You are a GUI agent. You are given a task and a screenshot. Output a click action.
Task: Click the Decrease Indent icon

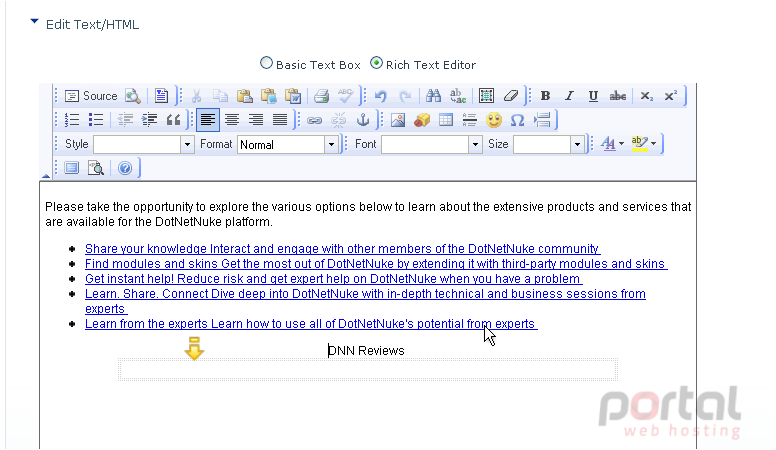pyautogui.click(x=125, y=120)
